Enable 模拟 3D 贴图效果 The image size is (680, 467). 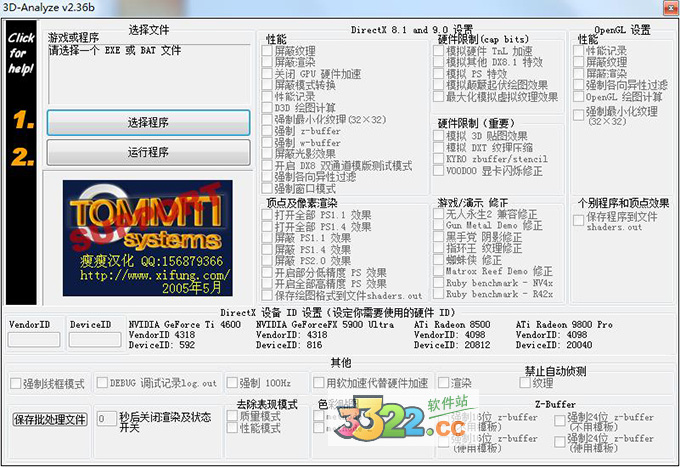[438, 136]
